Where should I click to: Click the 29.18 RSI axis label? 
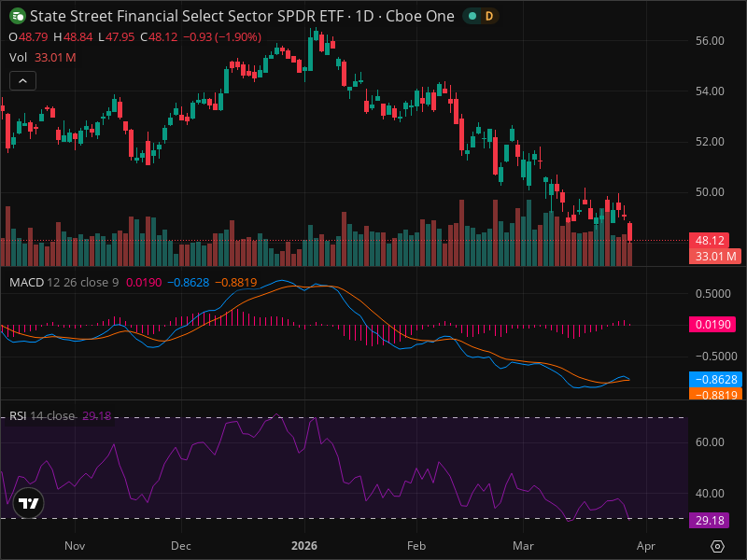click(x=710, y=521)
